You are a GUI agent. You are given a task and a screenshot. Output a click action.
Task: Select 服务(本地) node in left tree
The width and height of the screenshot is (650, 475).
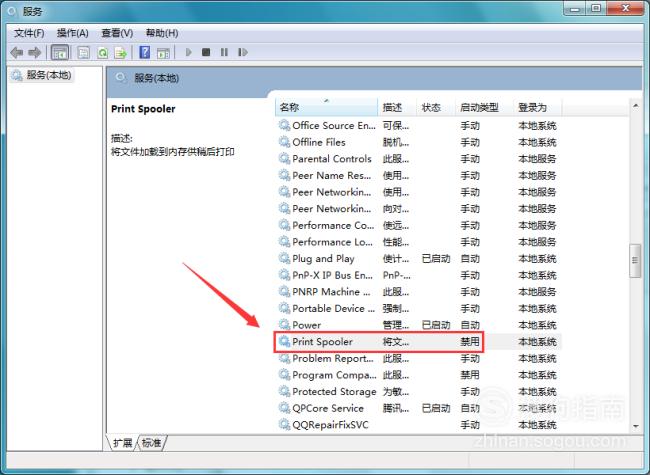point(42,75)
